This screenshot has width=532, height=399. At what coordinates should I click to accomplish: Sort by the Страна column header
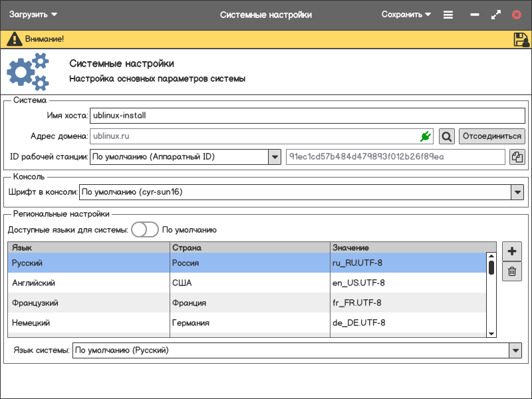click(249, 247)
